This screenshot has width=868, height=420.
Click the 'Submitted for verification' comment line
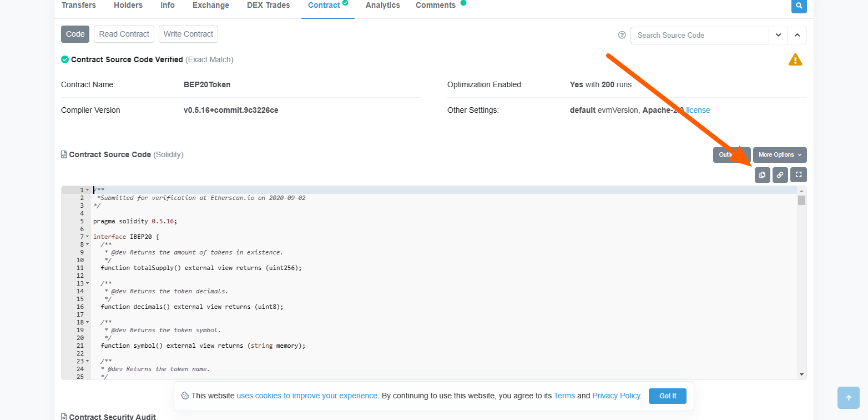(201, 198)
